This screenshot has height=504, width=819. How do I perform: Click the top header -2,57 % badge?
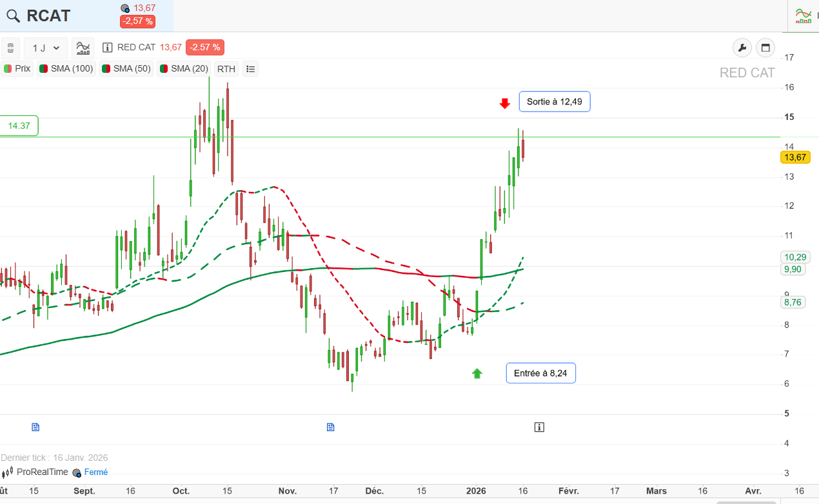[137, 21]
